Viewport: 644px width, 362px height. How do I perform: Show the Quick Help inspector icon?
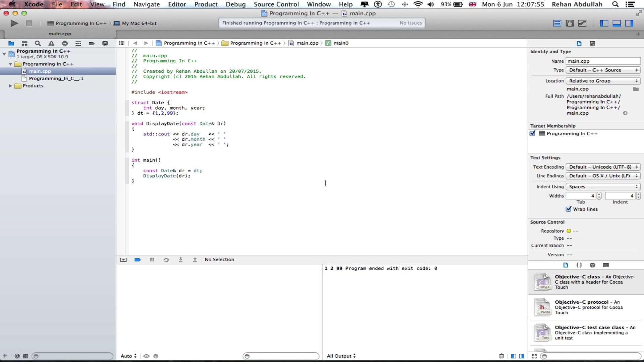pos(593,43)
